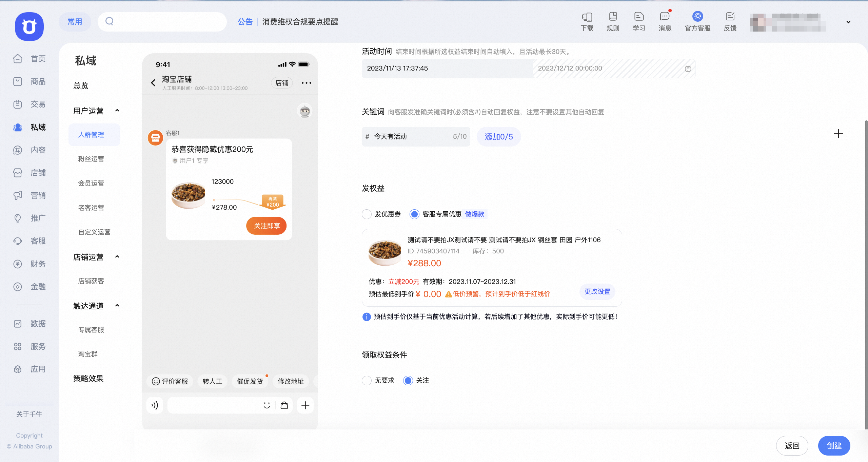868x462 pixels.
Task: Click 常用 button in top bar
Action: point(75,22)
